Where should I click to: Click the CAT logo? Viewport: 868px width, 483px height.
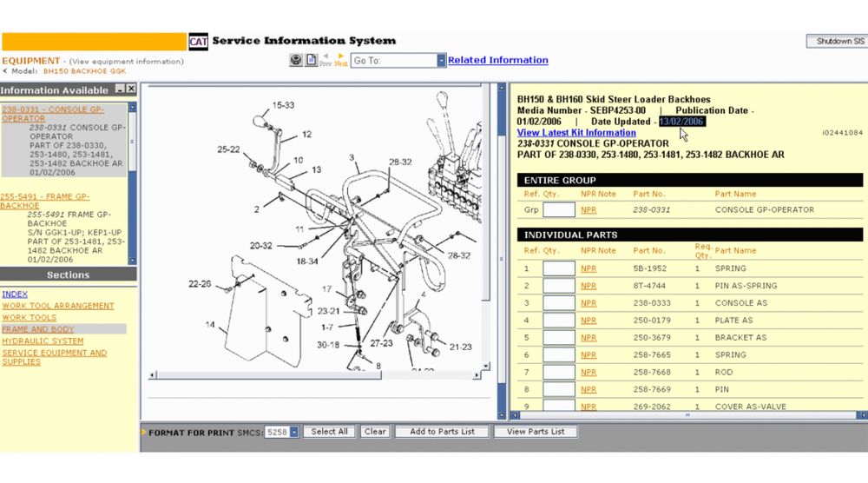[x=198, y=41]
